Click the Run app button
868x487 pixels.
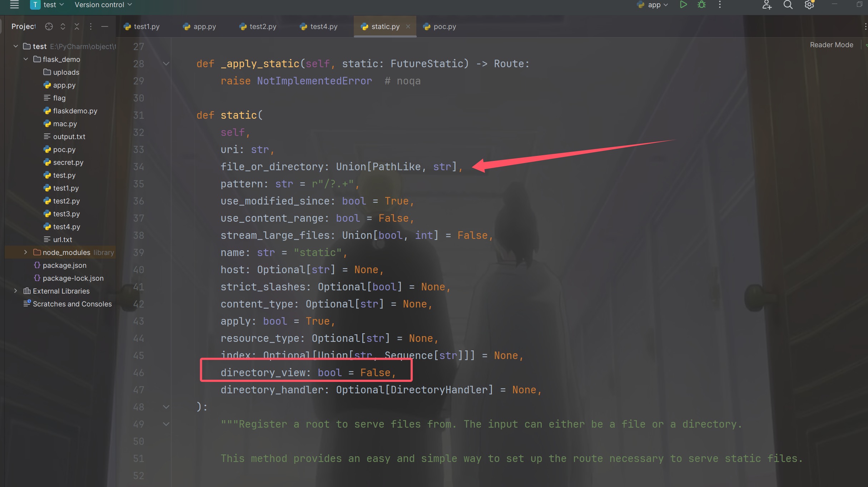point(683,5)
